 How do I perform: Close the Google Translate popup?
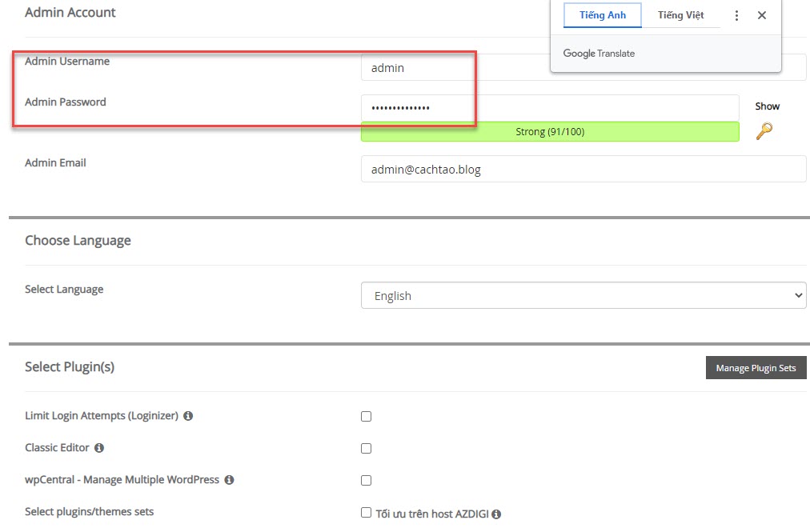761,15
